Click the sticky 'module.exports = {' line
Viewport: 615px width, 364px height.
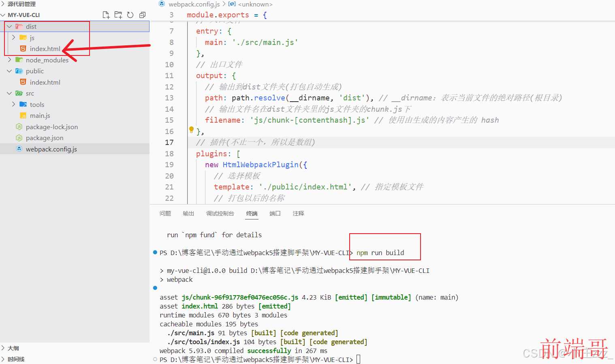(227, 15)
